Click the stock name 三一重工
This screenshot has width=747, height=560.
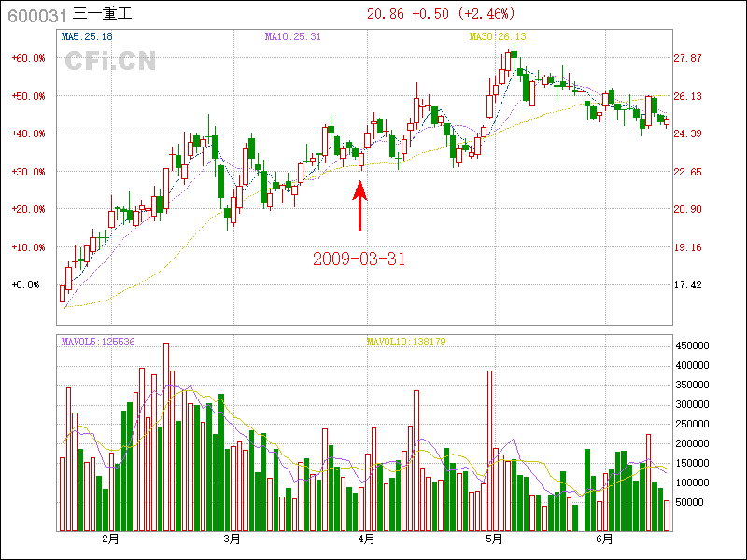click(103, 13)
